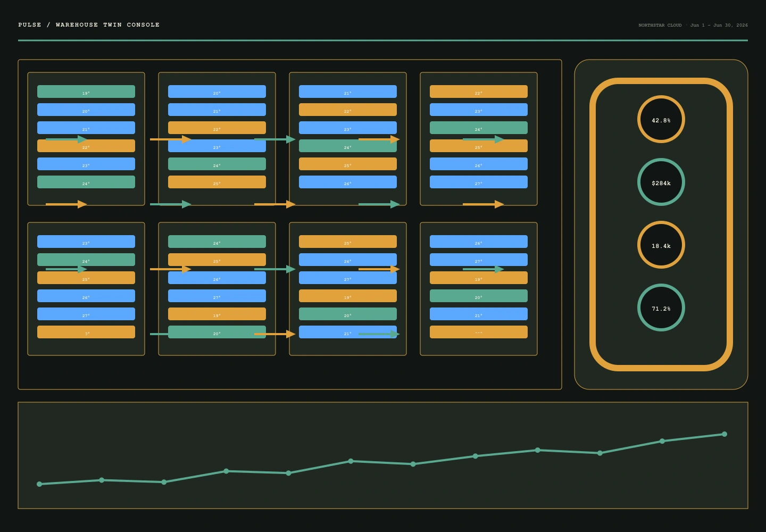Click the 42.8% KPI ring

661,119
